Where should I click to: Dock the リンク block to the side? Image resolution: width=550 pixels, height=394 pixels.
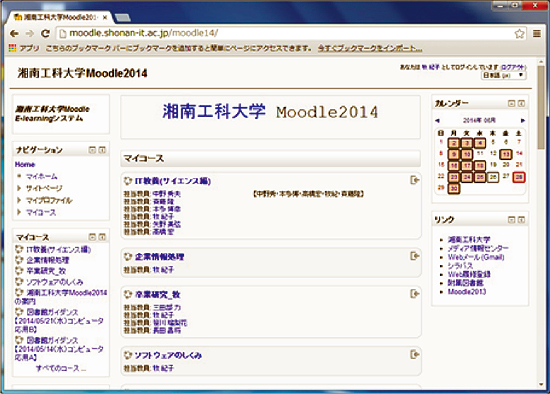521,220
